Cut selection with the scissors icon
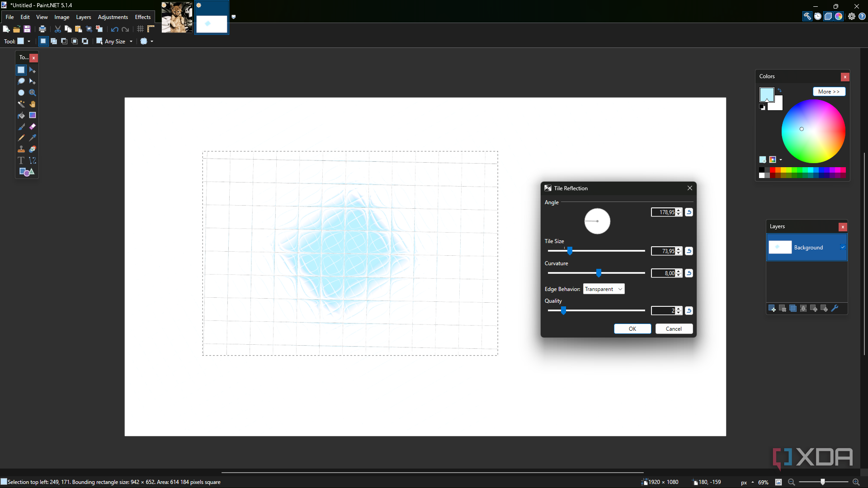Screen dimensions: 868x488 (58, 29)
